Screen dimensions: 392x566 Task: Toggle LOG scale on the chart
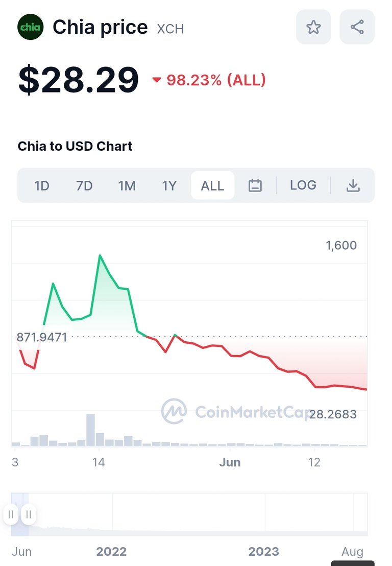pyautogui.click(x=303, y=185)
